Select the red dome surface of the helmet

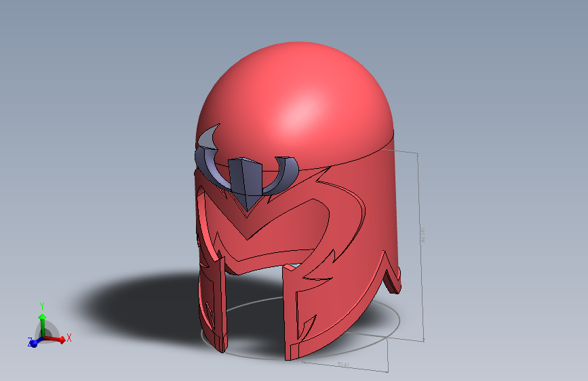pyautogui.click(x=296, y=105)
